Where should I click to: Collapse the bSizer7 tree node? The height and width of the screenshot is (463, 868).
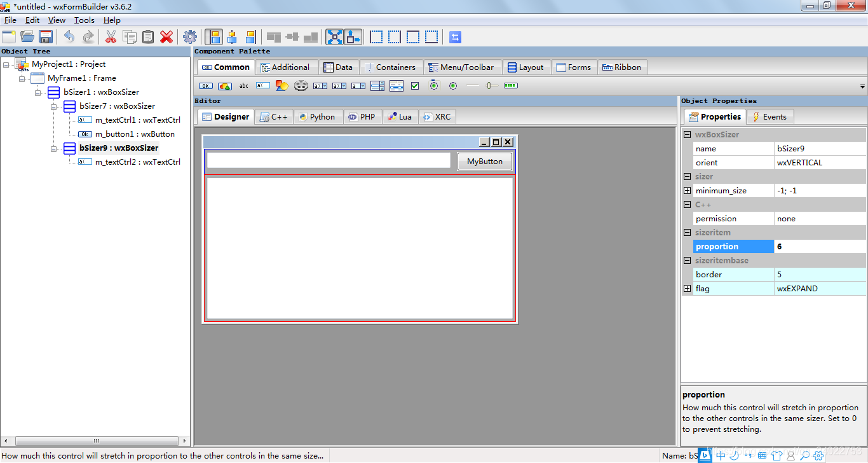tap(55, 106)
